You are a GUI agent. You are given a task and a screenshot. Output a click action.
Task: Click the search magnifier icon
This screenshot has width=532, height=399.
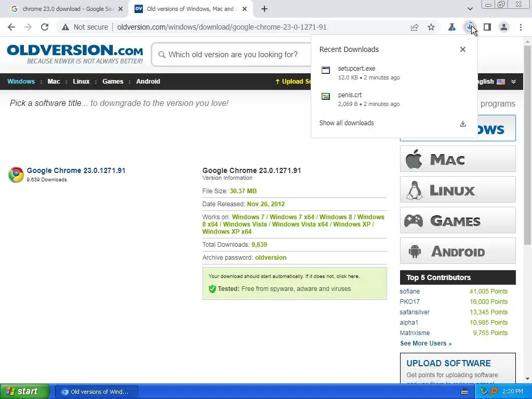pyautogui.click(x=162, y=55)
